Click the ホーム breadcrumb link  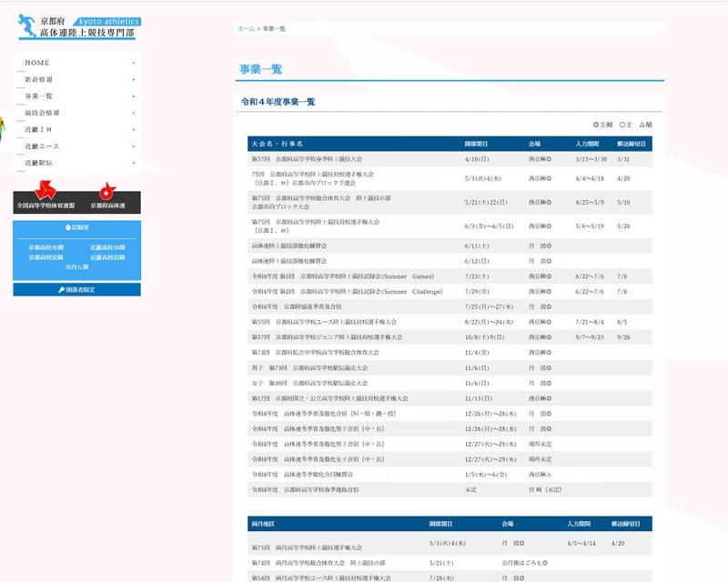coord(246,29)
